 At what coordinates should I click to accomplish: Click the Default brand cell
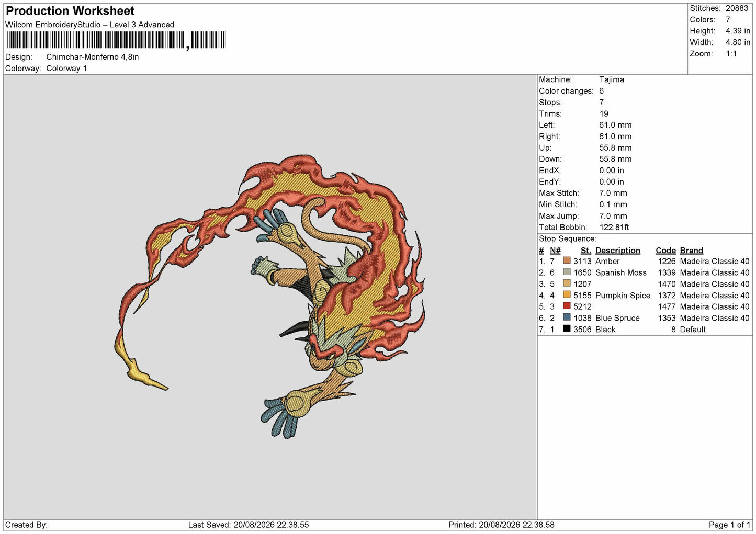pyautogui.click(x=693, y=330)
